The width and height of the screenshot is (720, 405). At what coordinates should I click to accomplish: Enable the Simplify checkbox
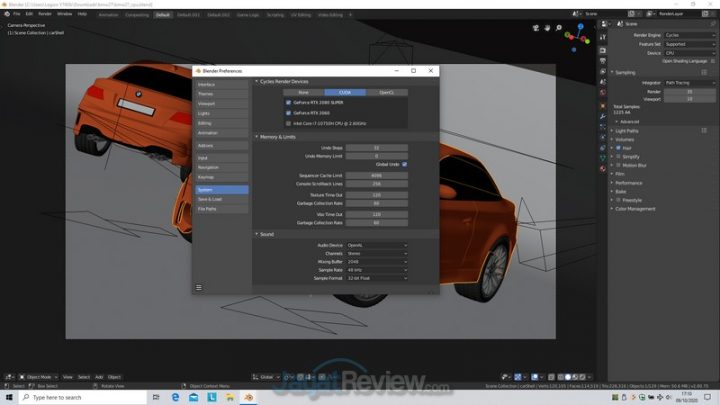619,157
